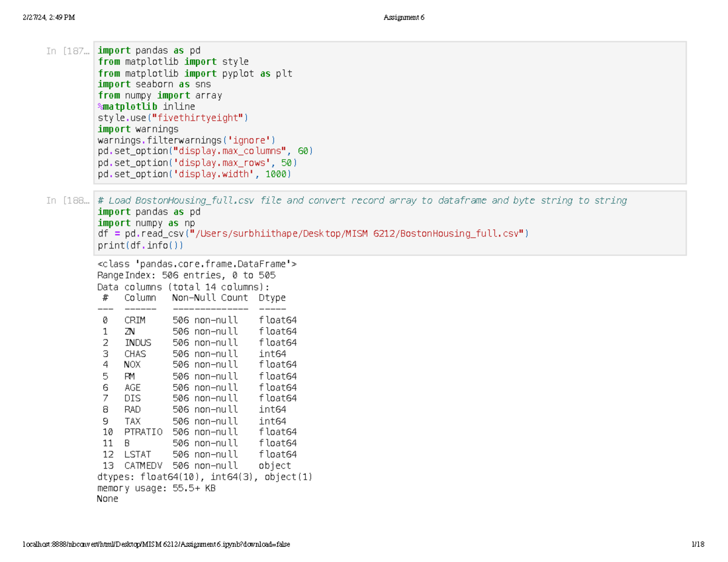Click the RangeIndex 506 entries output line
The width and height of the screenshot is (728, 562).
click(186, 275)
